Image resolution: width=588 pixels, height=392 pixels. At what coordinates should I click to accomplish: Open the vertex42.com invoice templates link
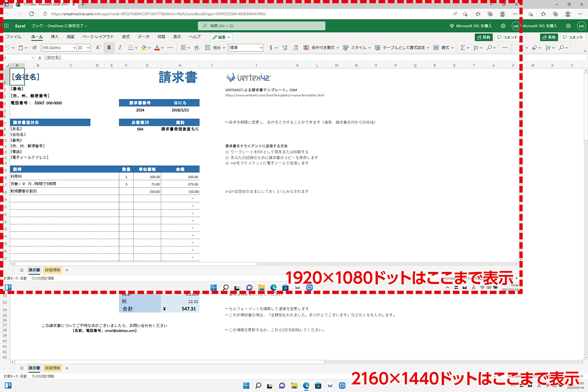pos(274,95)
